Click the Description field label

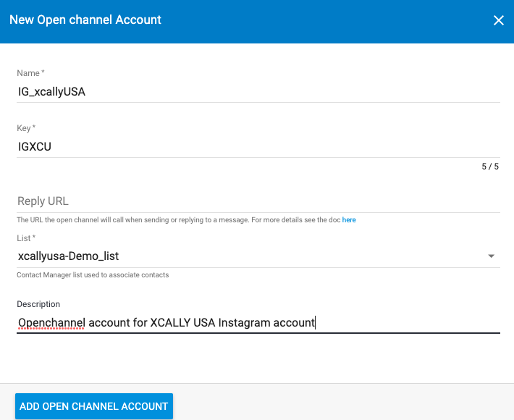coord(38,304)
